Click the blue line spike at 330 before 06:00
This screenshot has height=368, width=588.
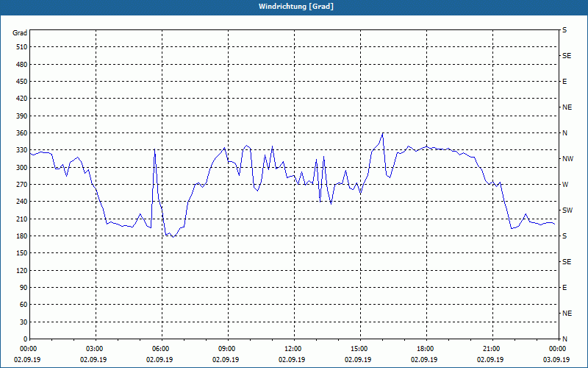click(x=154, y=149)
